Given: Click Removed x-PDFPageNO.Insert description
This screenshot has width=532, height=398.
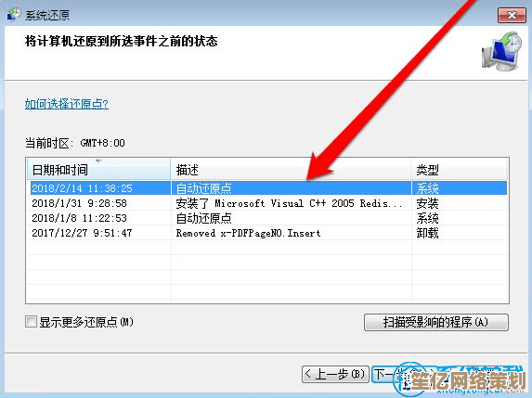Looking at the screenshot, I should coord(248,233).
